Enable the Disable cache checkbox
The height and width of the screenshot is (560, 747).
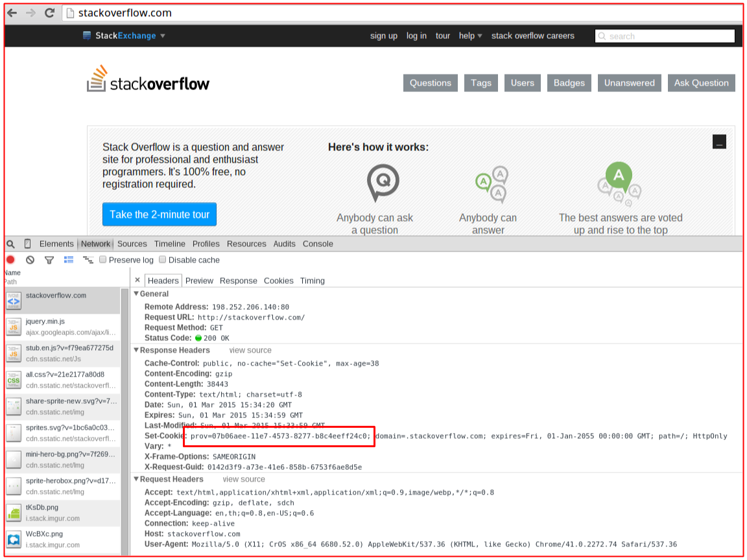(x=163, y=259)
